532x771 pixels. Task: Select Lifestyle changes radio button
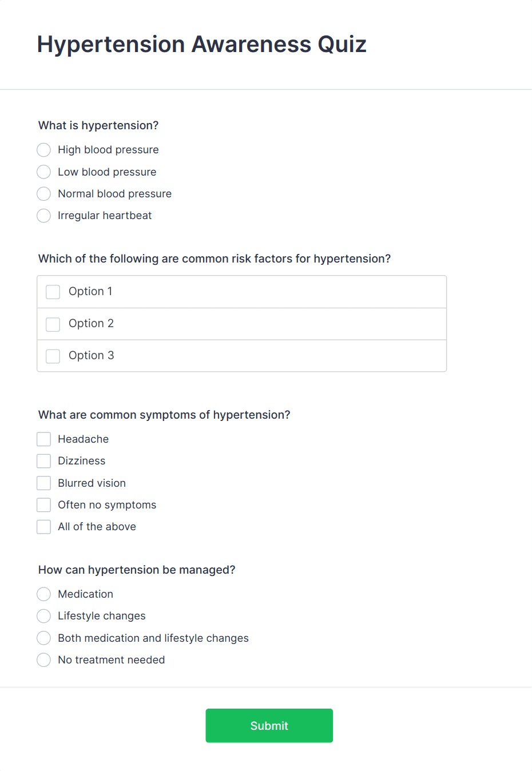click(x=44, y=616)
